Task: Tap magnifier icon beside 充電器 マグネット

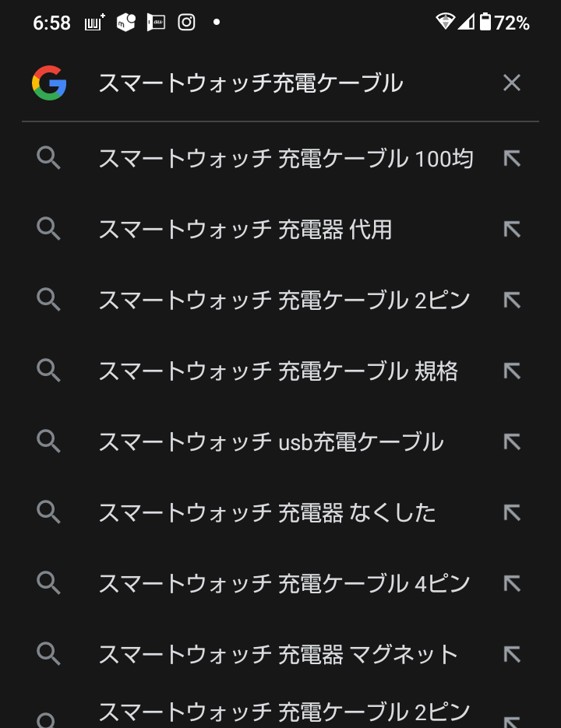Action: click(x=49, y=654)
